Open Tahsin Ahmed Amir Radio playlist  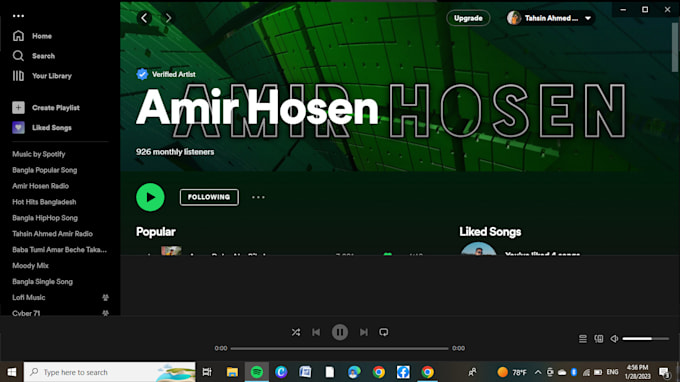coord(52,234)
